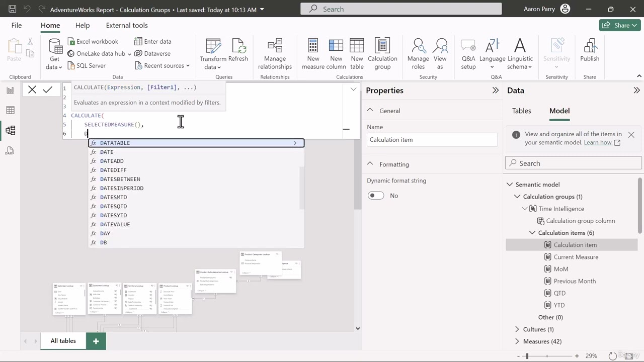Viewport: 644px width, 362px height.
Task: Select the Home ribbon tab
Action: click(50, 25)
